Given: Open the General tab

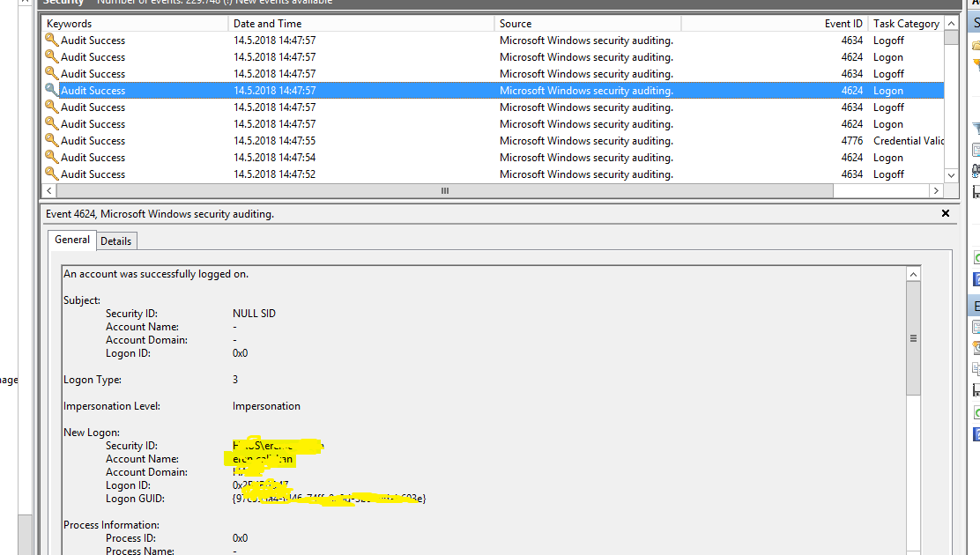Looking at the screenshot, I should tap(72, 240).
